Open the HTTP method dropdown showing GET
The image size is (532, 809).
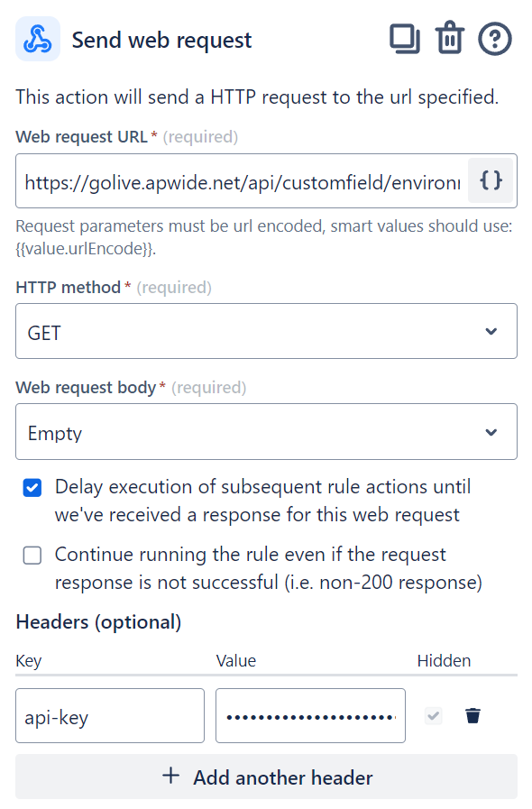[266, 331]
